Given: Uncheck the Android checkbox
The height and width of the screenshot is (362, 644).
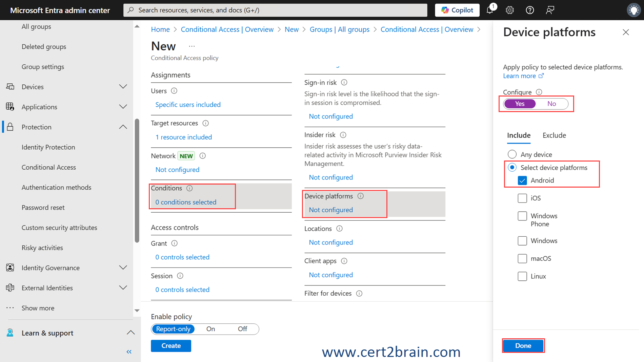Looking at the screenshot, I should coord(522,180).
